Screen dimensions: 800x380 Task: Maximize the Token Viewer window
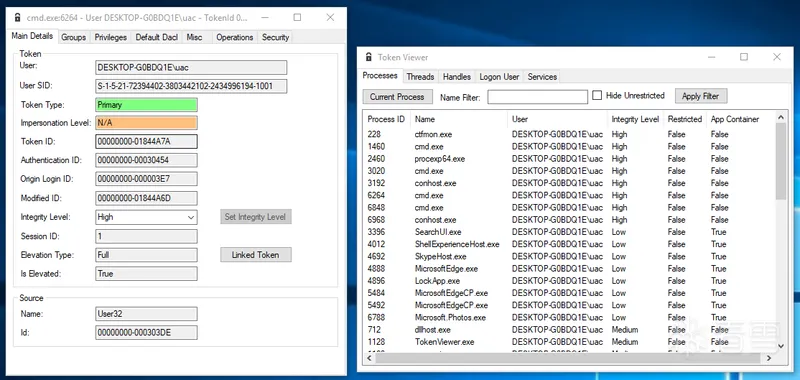(x=744, y=57)
